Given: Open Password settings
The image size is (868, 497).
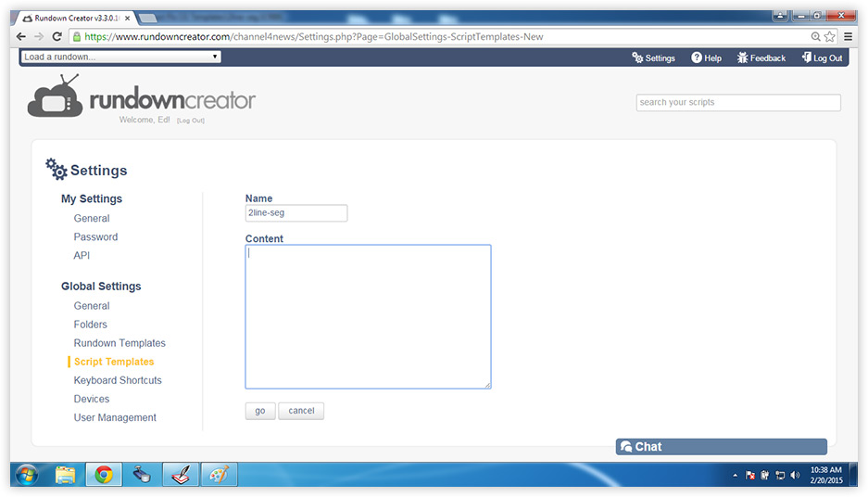Looking at the screenshot, I should (95, 236).
